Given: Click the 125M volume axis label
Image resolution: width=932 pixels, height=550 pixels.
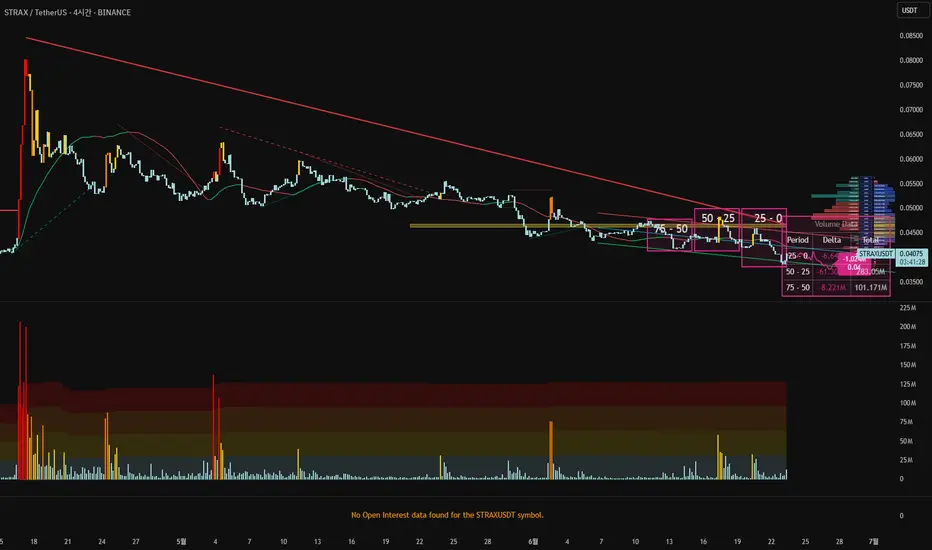Looking at the screenshot, I should click(x=908, y=384).
